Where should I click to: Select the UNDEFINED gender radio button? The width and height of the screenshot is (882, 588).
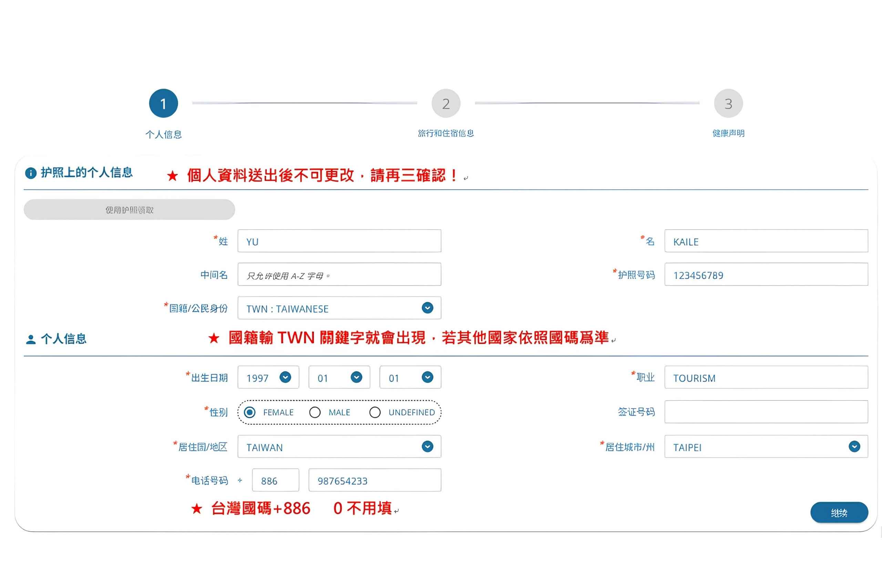point(375,413)
